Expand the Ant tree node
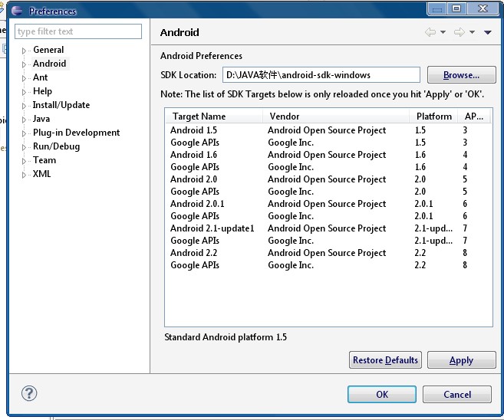The image size is (504, 420). [x=24, y=78]
